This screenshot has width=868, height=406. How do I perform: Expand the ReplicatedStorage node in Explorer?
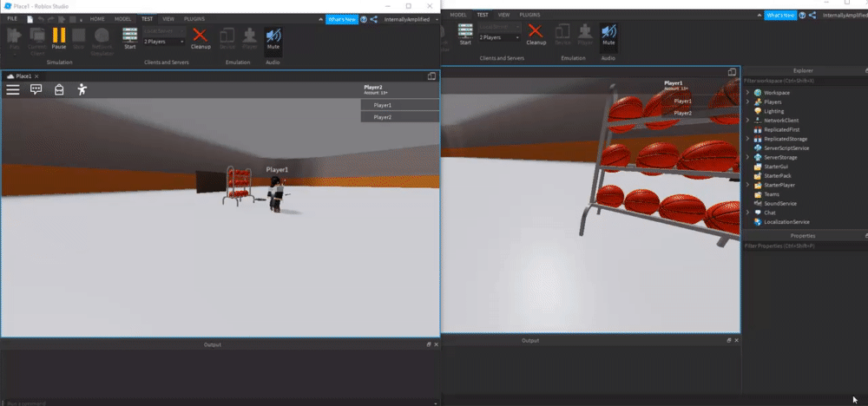pos(747,139)
